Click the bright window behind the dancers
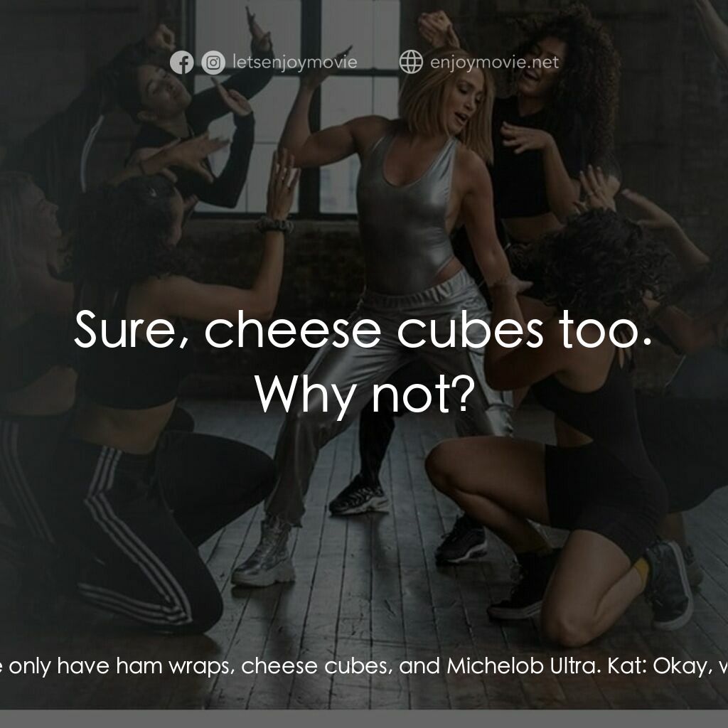 click(x=297, y=107)
